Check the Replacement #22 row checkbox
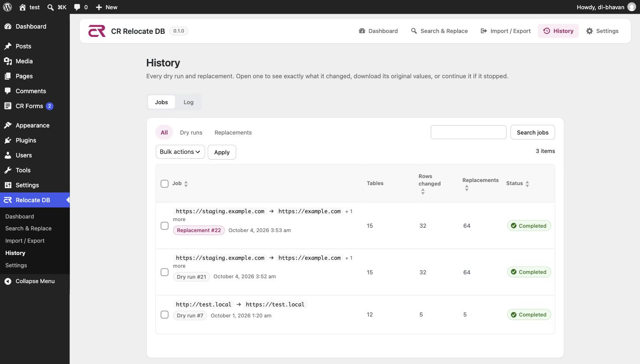This screenshot has height=364, width=640. point(164,226)
